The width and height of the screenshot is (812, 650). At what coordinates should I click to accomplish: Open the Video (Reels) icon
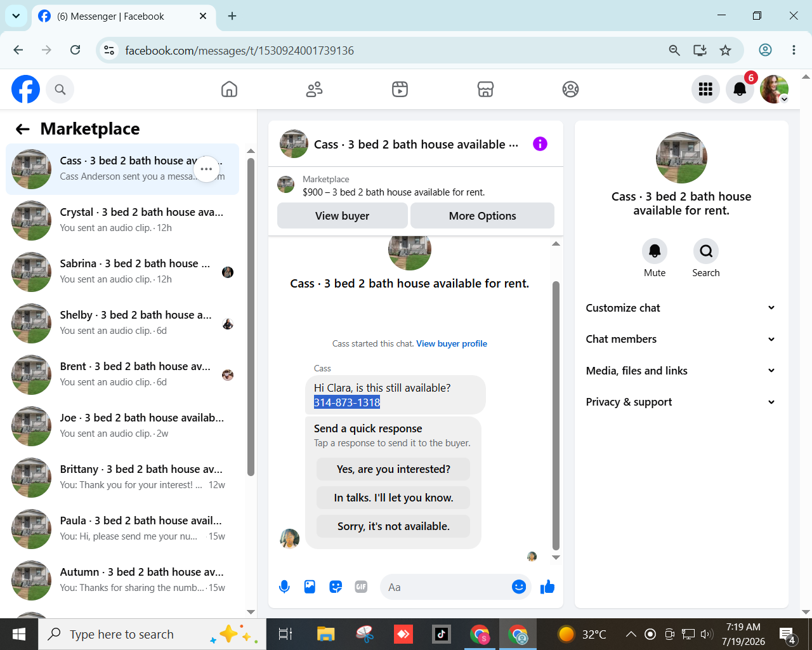[400, 90]
